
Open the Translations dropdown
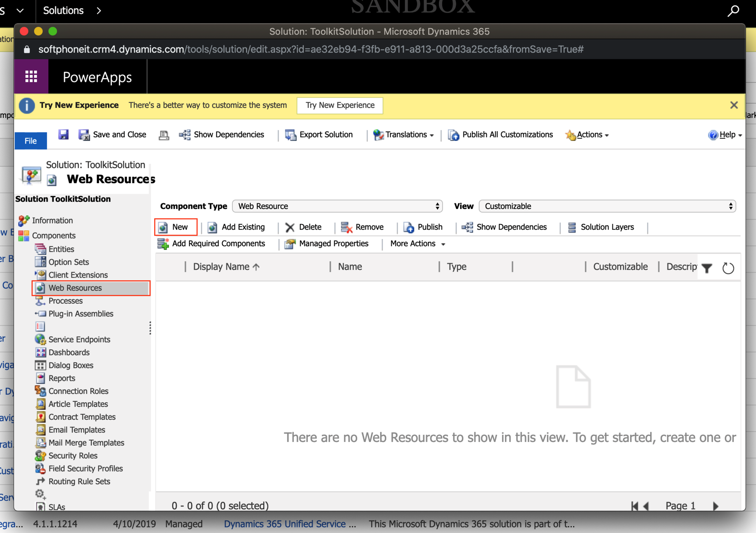(x=403, y=134)
